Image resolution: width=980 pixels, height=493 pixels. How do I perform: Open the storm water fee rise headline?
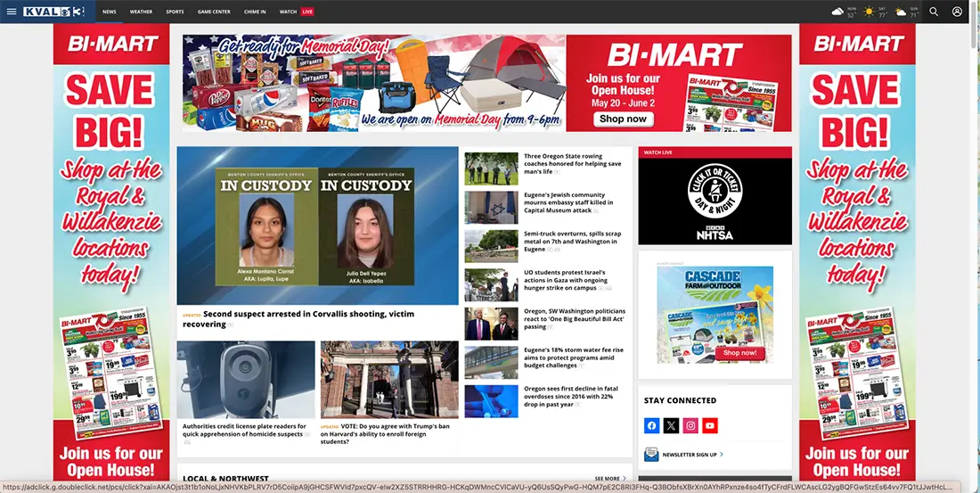click(573, 357)
